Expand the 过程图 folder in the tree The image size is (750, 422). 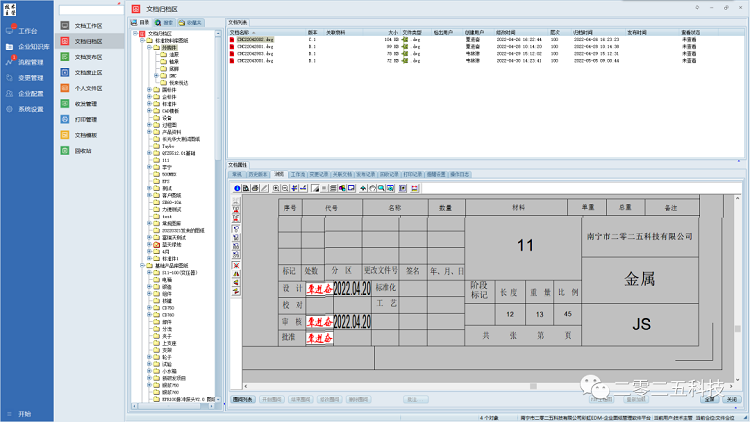149,125
